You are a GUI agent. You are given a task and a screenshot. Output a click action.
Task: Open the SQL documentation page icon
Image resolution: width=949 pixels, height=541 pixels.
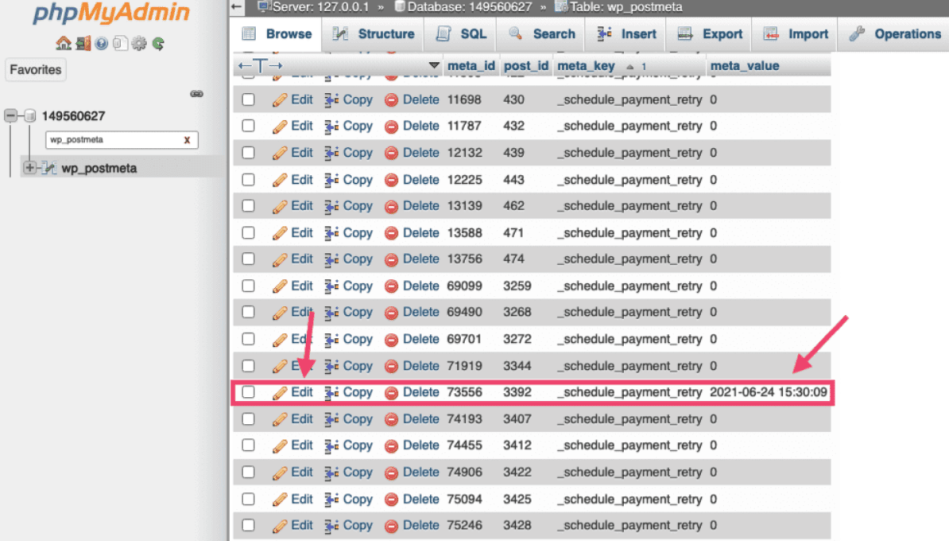click(120, 43)
